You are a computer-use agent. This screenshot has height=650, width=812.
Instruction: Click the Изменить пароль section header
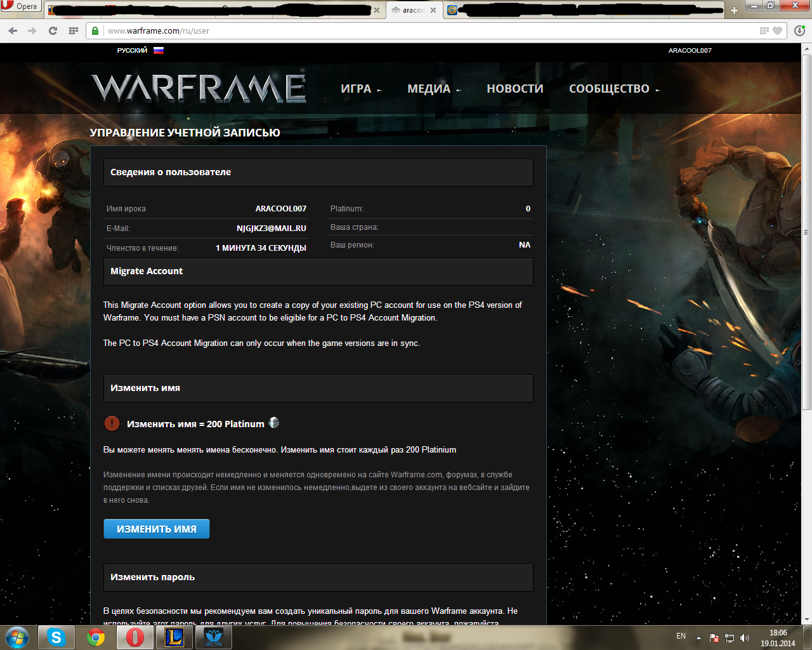point(318,577)
